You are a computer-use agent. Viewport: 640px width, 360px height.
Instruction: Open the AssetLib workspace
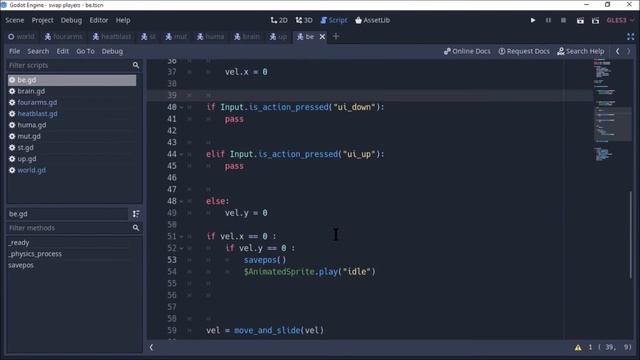coord(373,20)
